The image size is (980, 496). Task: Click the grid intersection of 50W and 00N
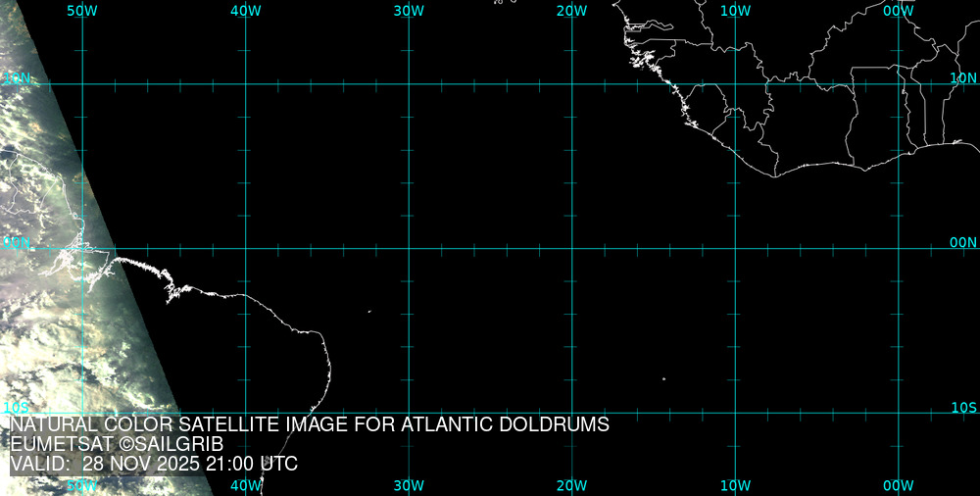coord(82,248)
